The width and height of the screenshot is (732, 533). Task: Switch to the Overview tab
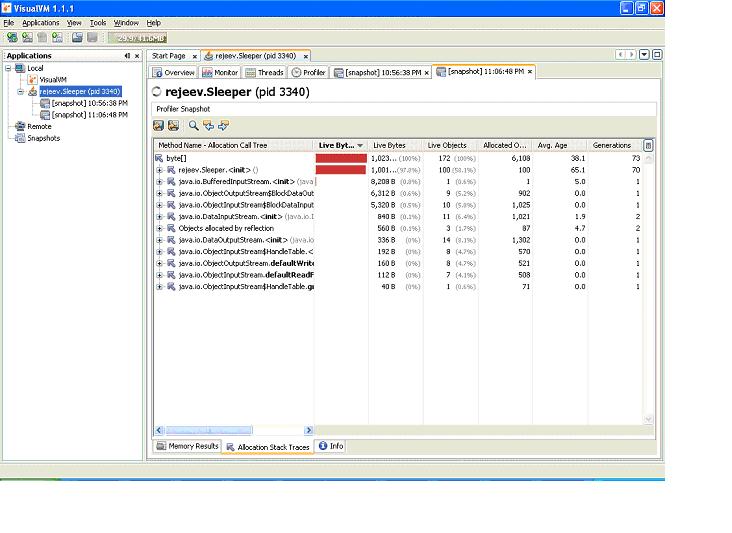[x=173, y=72]
